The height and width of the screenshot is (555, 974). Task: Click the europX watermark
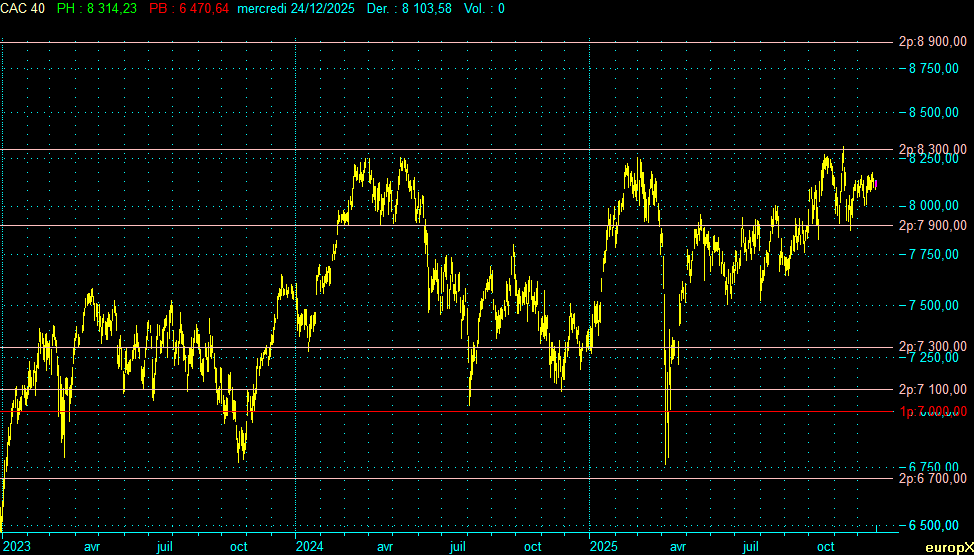949,548
